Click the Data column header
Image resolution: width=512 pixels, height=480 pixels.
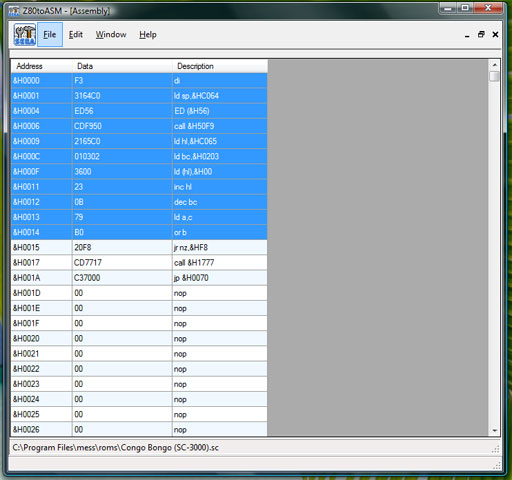pyautogui.click(x=122, y=66)
